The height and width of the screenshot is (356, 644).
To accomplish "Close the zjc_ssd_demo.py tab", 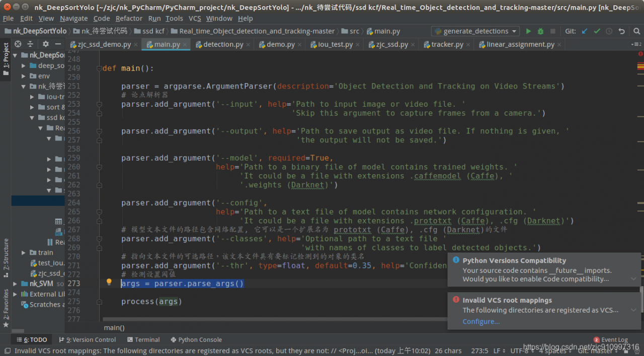I will 136,44.
